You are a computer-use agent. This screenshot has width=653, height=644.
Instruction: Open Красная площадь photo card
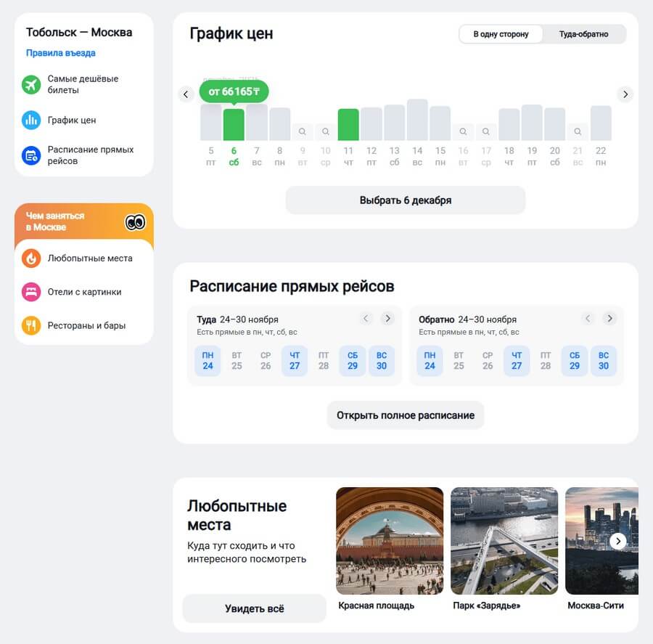390,548
